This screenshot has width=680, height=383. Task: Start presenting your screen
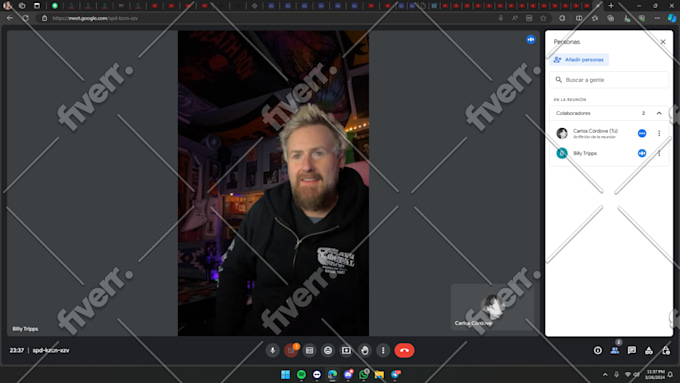pyautogui.click(x=346, y=350)
